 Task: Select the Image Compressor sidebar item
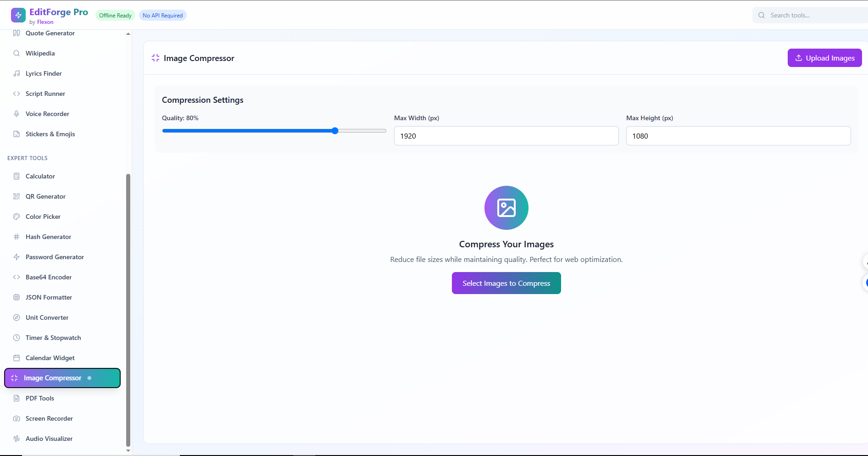pyautogui.click(x=62, y=378)
